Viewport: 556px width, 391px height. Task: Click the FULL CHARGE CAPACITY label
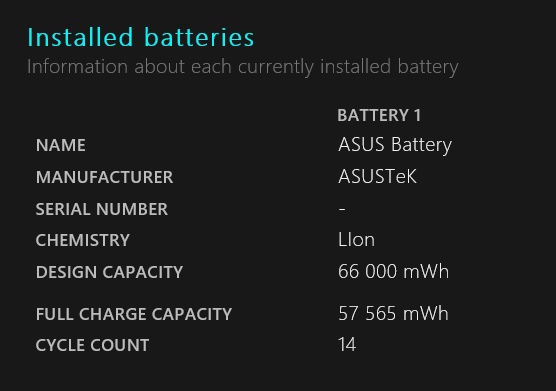134,314
